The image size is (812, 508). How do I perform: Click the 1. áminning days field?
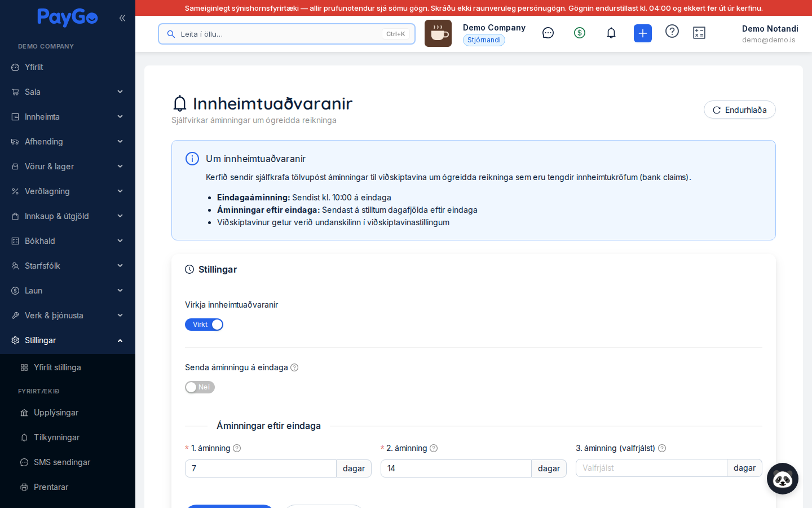pos(261,468)
